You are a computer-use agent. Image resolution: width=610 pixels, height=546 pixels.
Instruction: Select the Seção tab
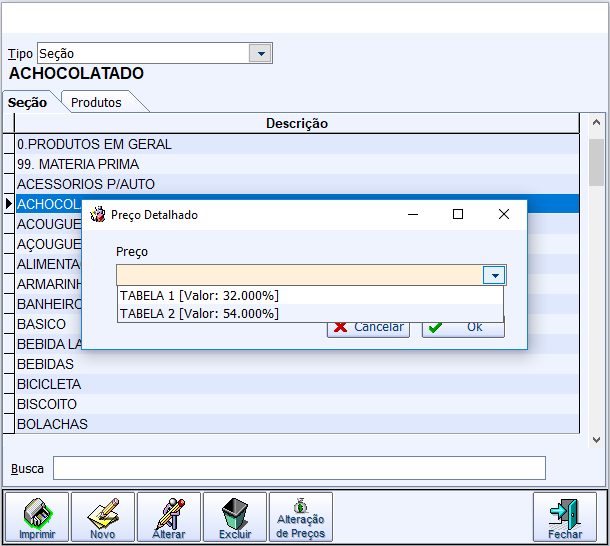[x=27, y=102]
